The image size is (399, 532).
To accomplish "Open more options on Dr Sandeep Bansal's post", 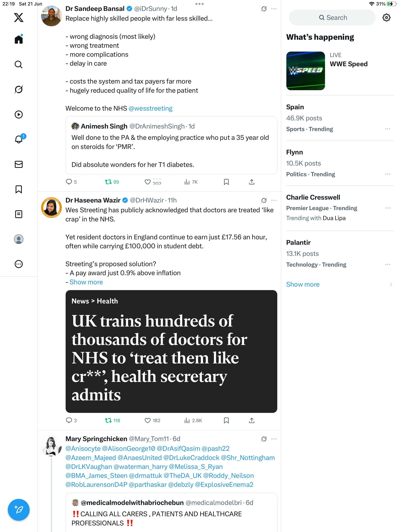I will pos(274,9).
